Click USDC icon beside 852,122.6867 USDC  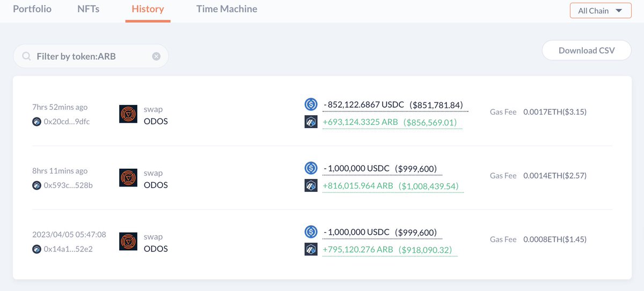click(311, 105)
